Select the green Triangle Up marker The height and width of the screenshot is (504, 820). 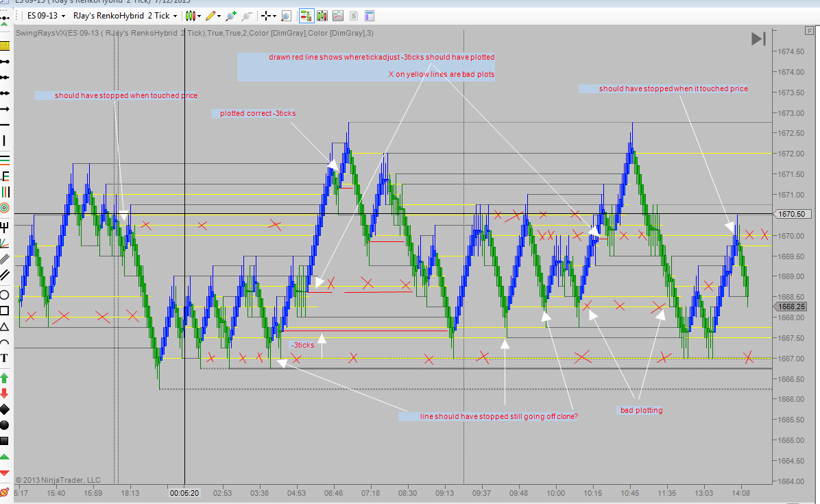4,457
